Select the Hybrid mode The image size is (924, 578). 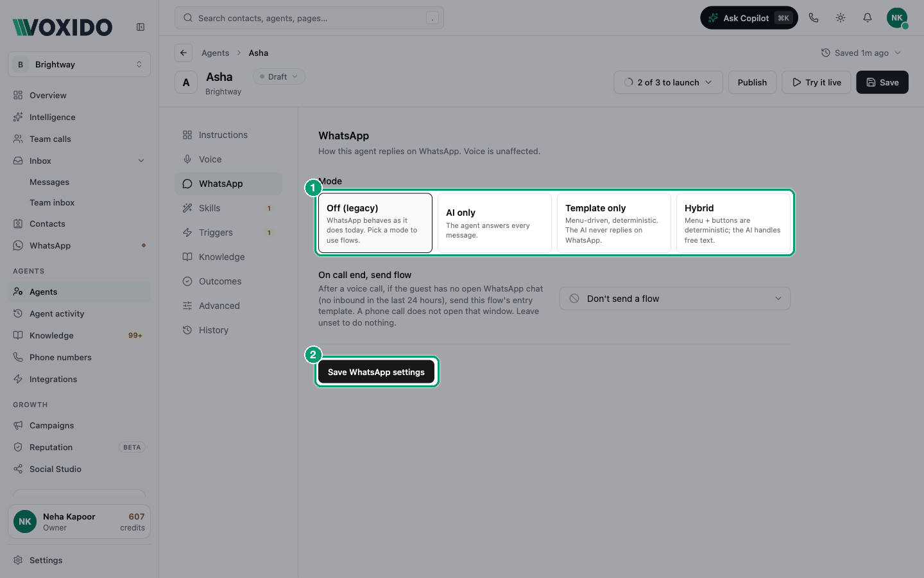(733, 223)
